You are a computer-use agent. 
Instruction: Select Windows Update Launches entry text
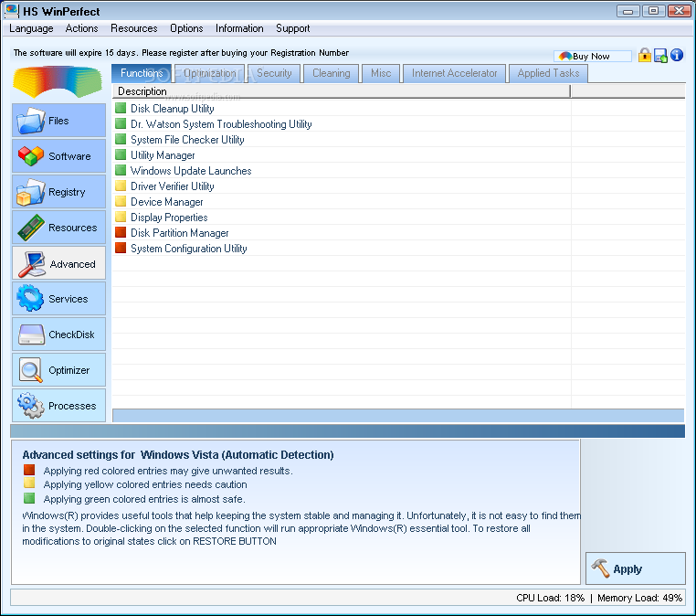coord(191,171)
